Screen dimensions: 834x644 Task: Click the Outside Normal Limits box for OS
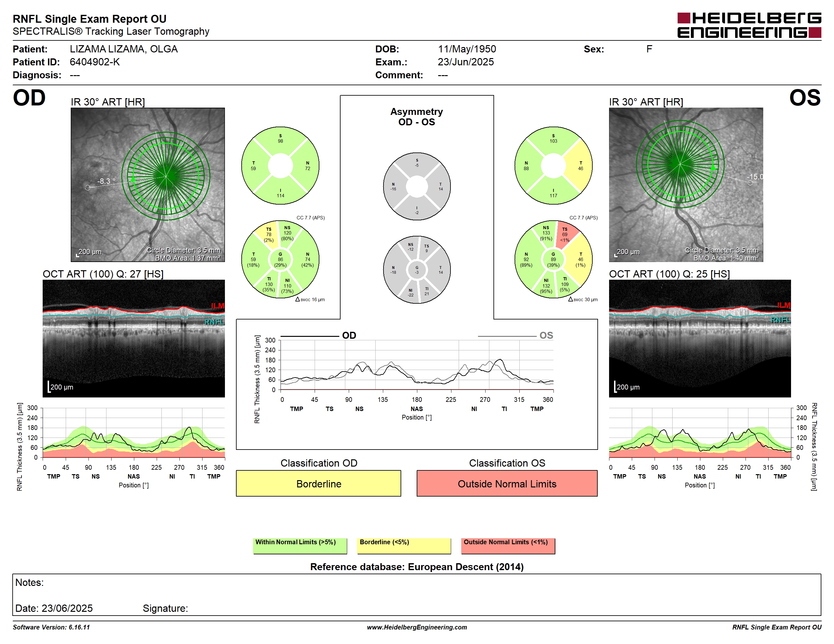pyautogui.click(x=507, y=483)
